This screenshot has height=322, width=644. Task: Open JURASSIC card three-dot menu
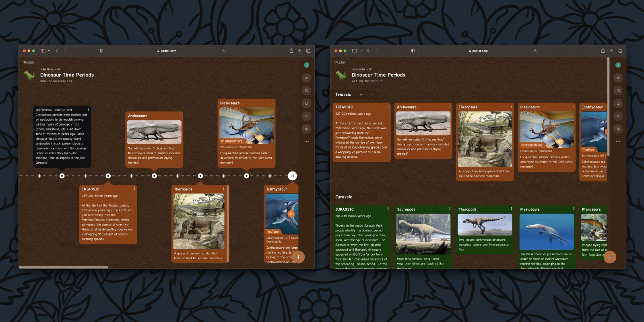pyautogui.click(x=388, y=208)
